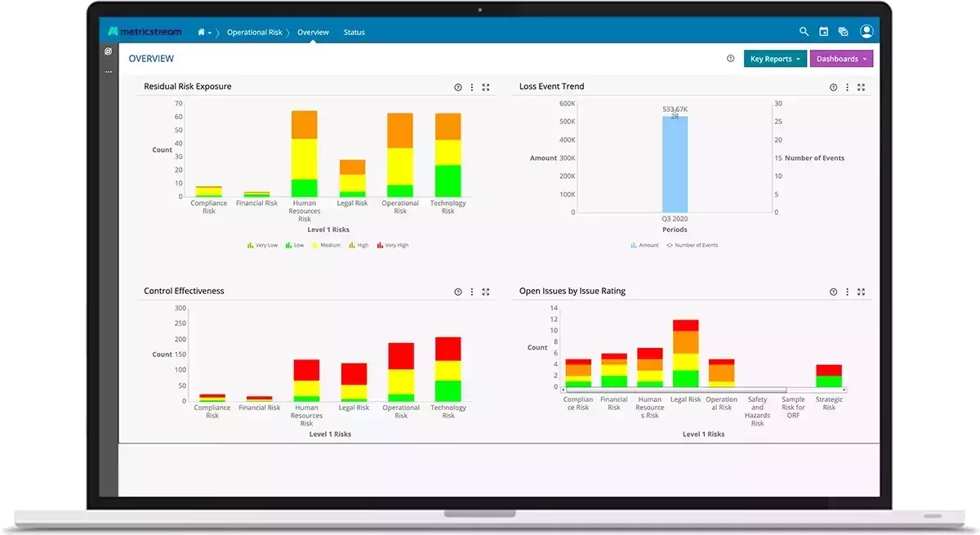This screenshot has height=535, width=980.
Task: Toggle the High legend series
Action: pyautogui.click(x=359, y=245)
